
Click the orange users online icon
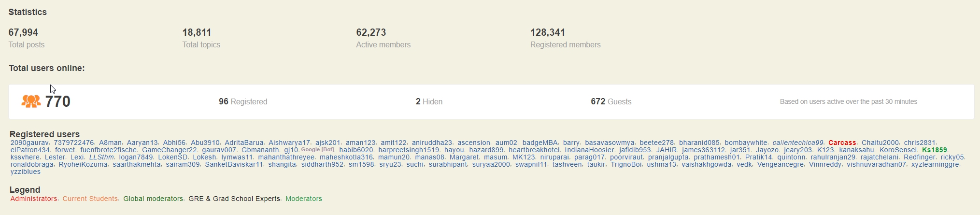point(31,101)
